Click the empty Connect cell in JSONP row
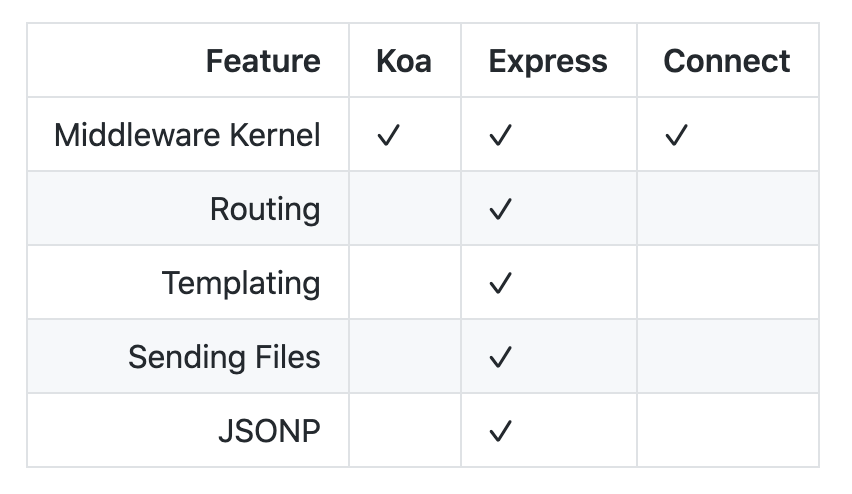852x494 pixels. pyautogui.click(x=727, y=431)
